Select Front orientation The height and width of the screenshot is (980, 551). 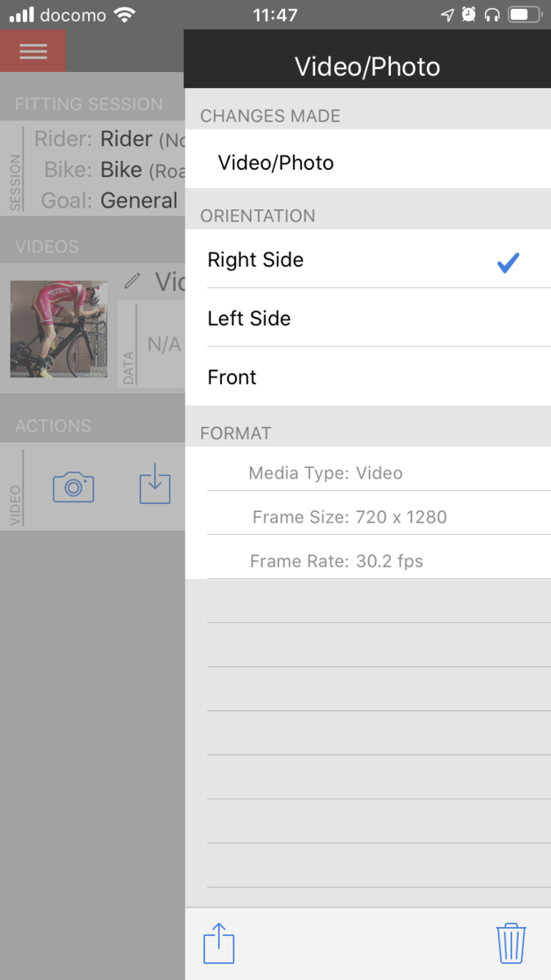tap(232, 377)
